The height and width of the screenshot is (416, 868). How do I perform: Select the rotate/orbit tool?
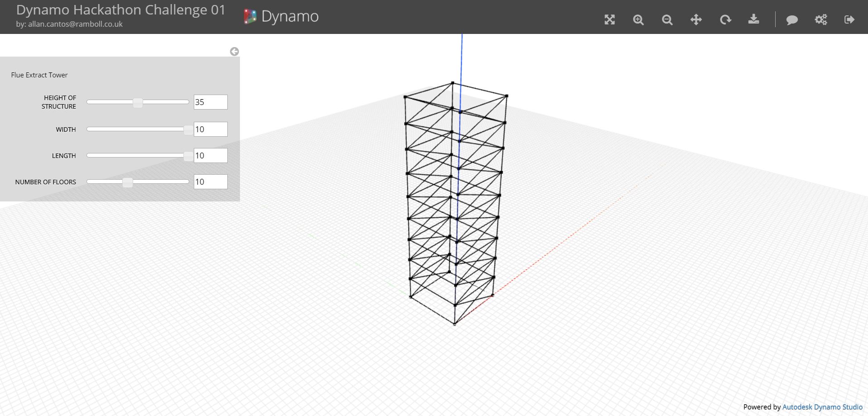click(725, 19)
